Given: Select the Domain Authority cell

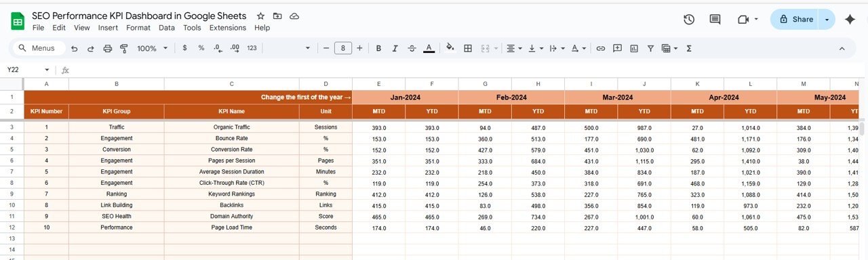Looking at the screenshot, I should point(231,217).
